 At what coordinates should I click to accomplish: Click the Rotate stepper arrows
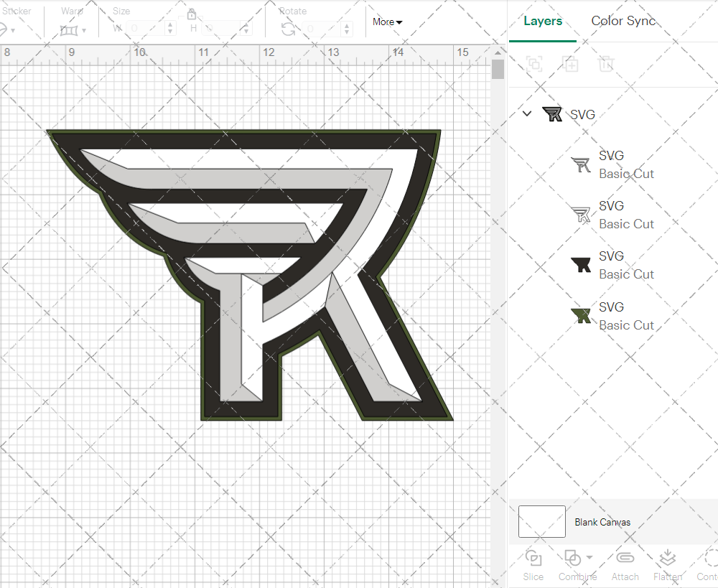click(x=347, y=29)
